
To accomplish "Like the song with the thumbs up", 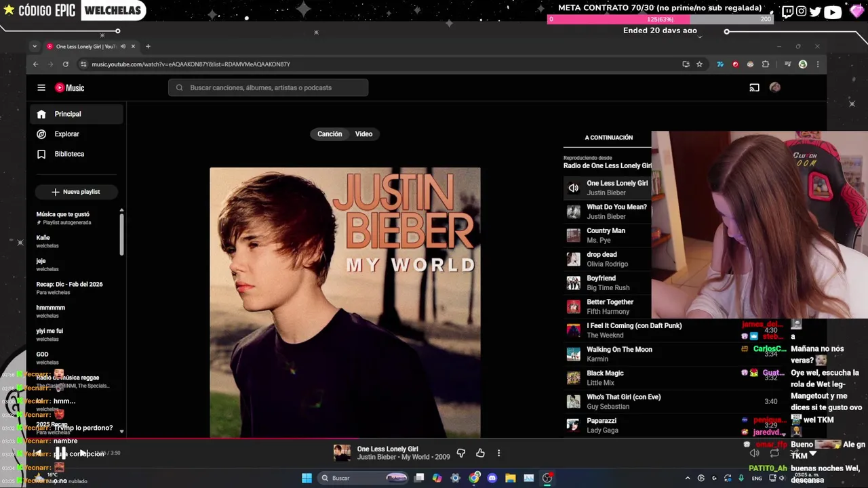I will click(480, 453).
